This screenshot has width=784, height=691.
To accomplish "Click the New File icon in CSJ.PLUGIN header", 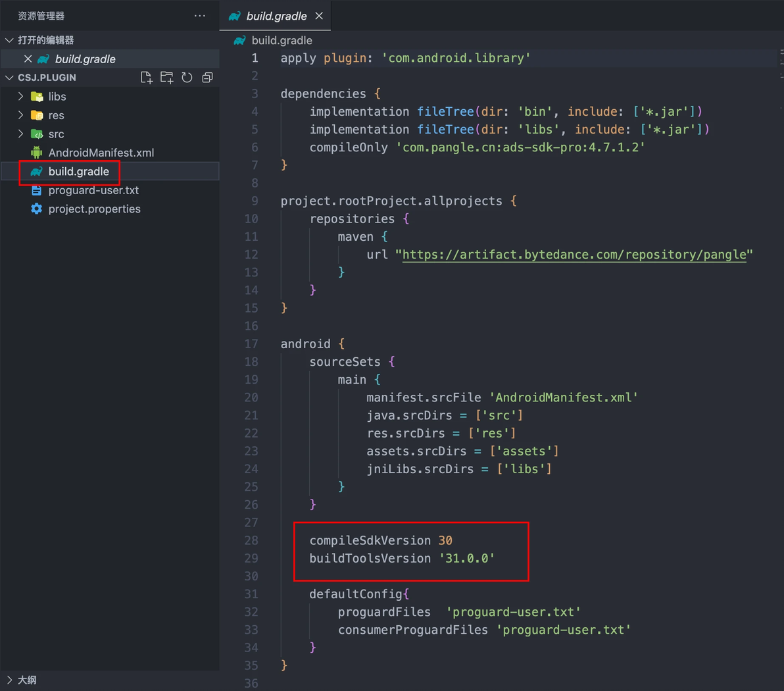I will (x=146, y=78).
